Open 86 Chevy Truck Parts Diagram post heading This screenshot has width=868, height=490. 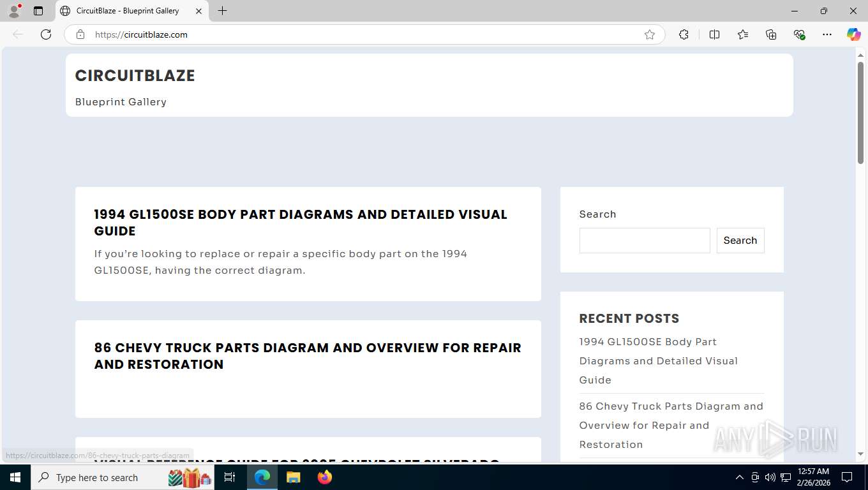click(x=308, y=356)
